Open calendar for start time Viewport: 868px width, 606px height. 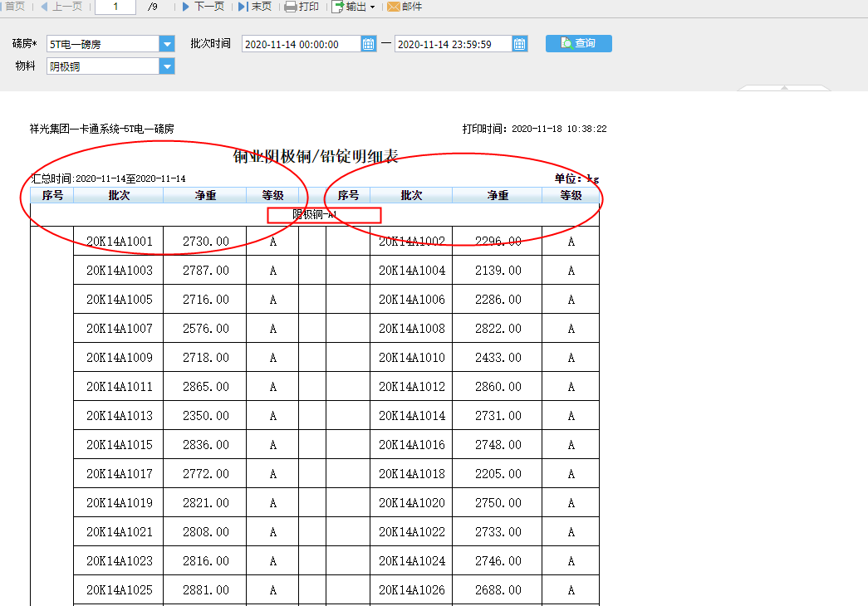point(368,44)
